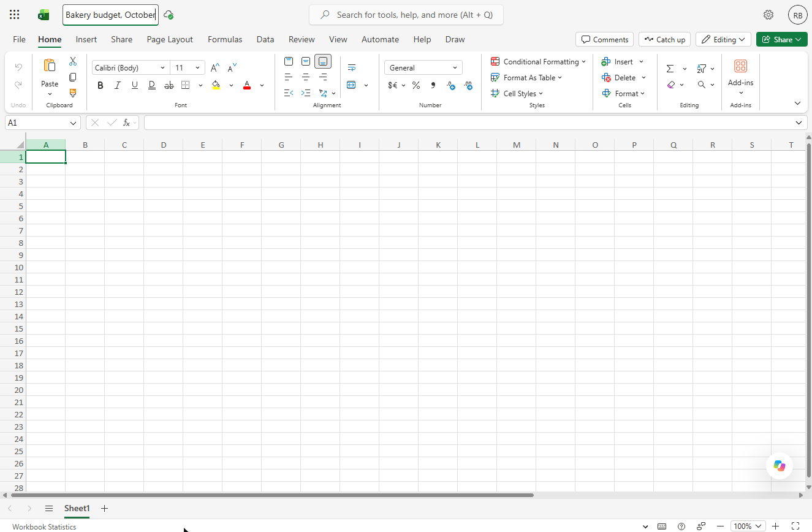
Task: Click the Find magnifier icon in Editing
Action: coord(702,85)
